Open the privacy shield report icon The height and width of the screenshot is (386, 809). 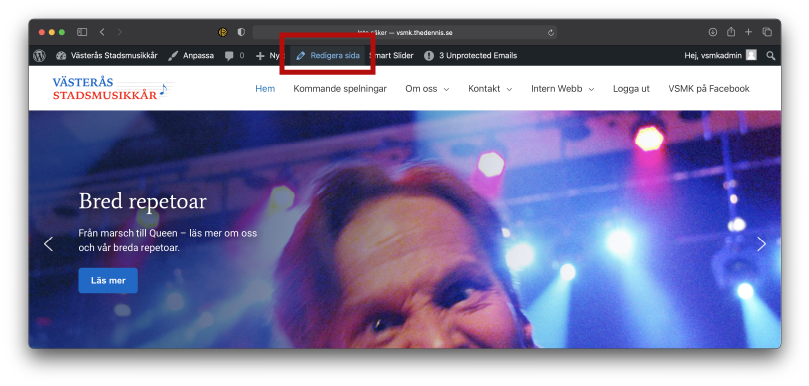[241, 32]
